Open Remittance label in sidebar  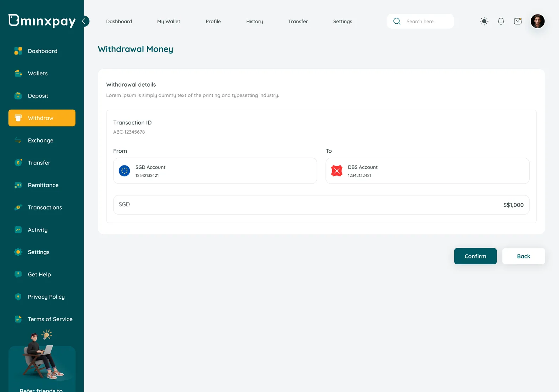tap(43, 185)
